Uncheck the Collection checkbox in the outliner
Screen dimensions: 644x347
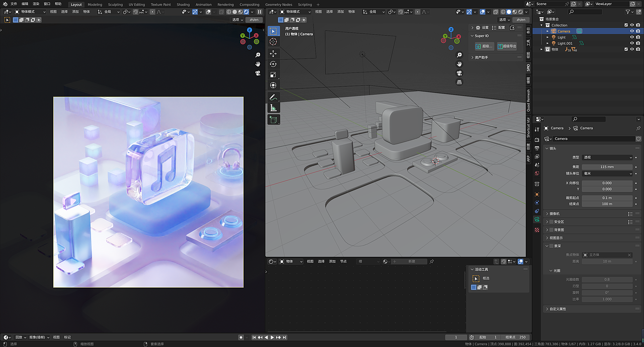626,25
